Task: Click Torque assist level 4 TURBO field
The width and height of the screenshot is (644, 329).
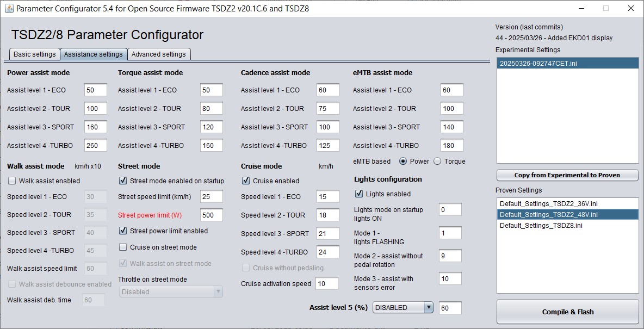Action: [x=212, y=145]
